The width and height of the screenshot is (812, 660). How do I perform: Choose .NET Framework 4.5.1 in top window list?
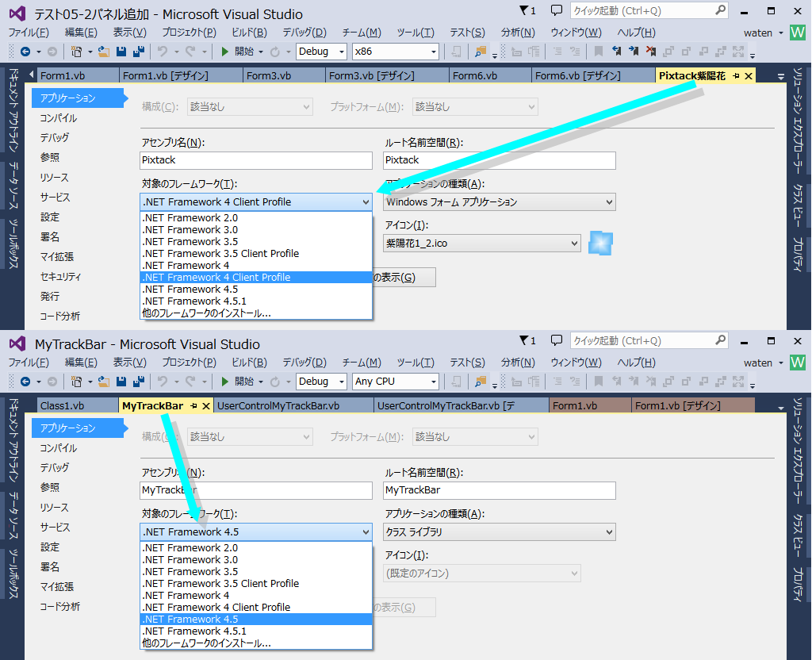pyautogui.click(x=256, y=301)
